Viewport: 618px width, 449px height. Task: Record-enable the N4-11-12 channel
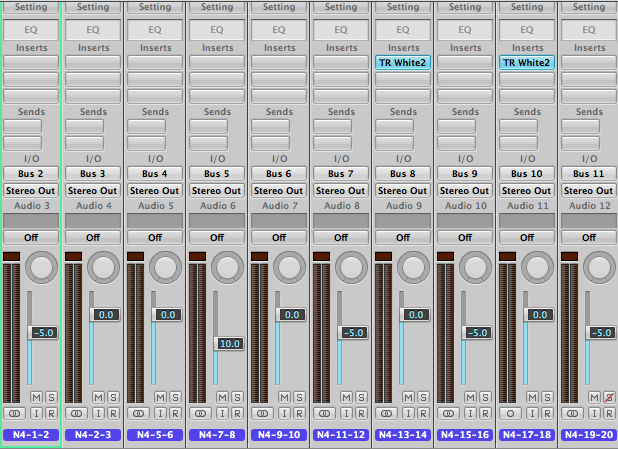(x=361, y=414)
